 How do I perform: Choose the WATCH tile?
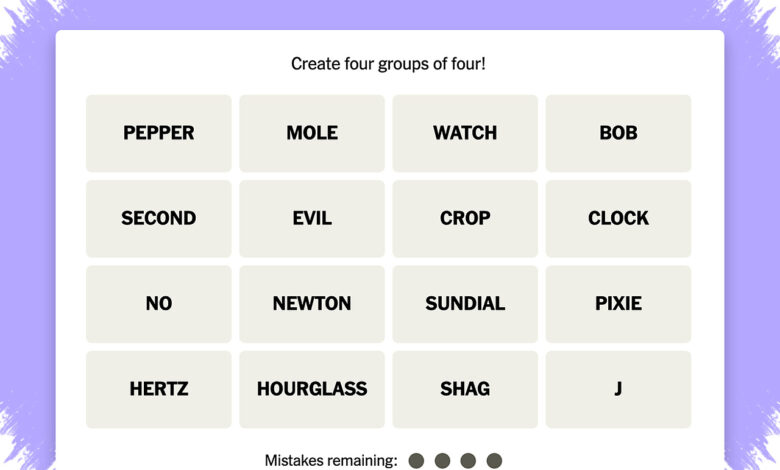465,133
